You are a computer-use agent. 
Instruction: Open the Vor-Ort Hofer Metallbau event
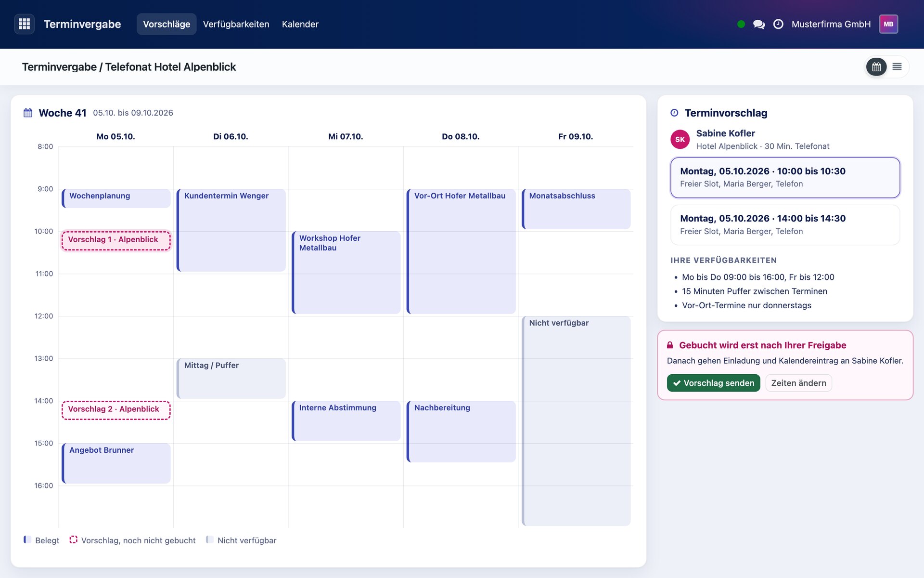pos(461,251)
